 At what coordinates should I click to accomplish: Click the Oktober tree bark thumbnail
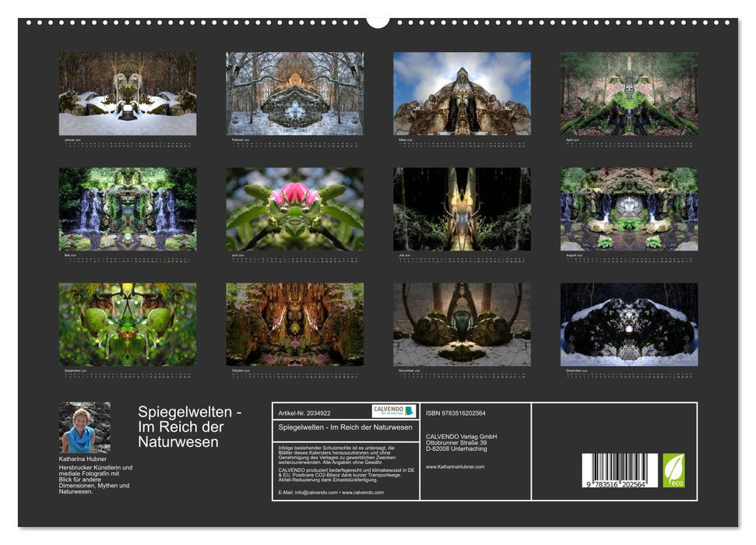point(294,324)
